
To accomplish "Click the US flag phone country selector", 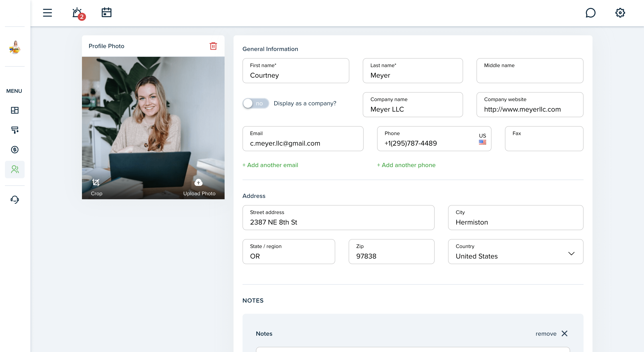I will [x=482, y=139].
